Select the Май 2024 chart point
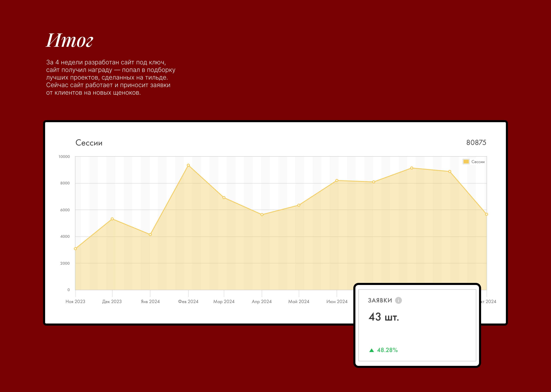The width and height of the screenshot is (551, 392). pos(299,205)
